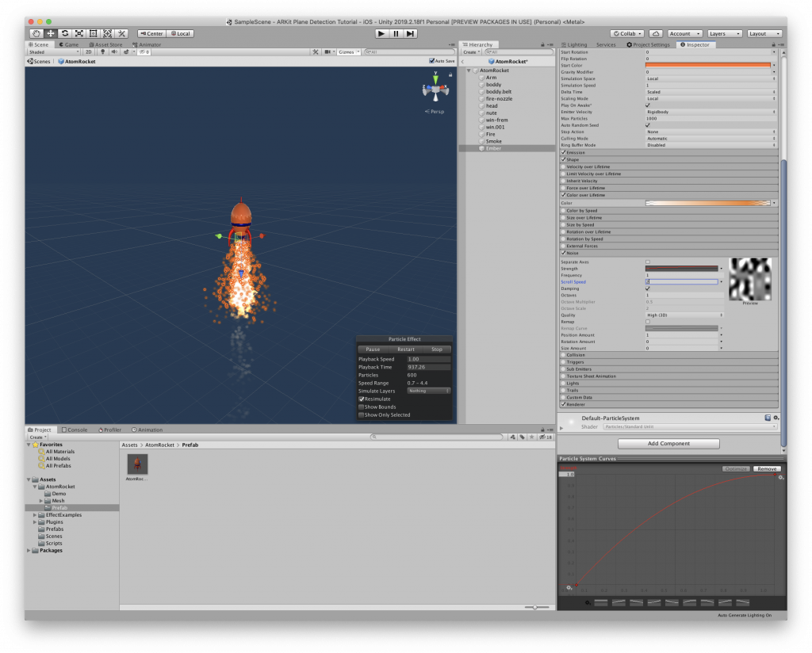Open the scene view tools settings icon
Image resolution: width=812 pixels, height=653 pixels.
pyautogui.click(x=316, y=52)
